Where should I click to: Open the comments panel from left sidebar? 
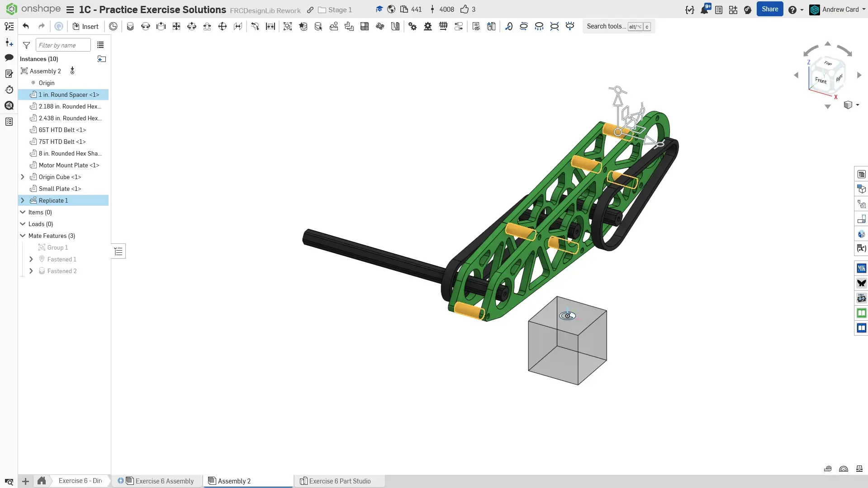tap(9, 57)
